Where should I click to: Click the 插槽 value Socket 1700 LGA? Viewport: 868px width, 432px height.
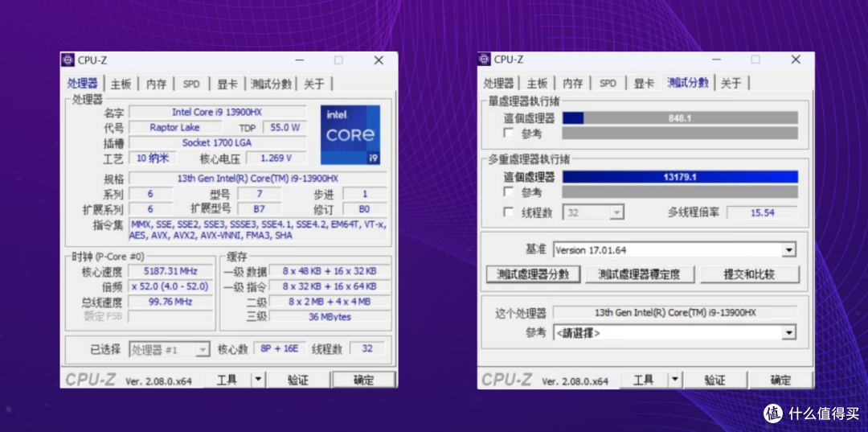pos(218,142)
